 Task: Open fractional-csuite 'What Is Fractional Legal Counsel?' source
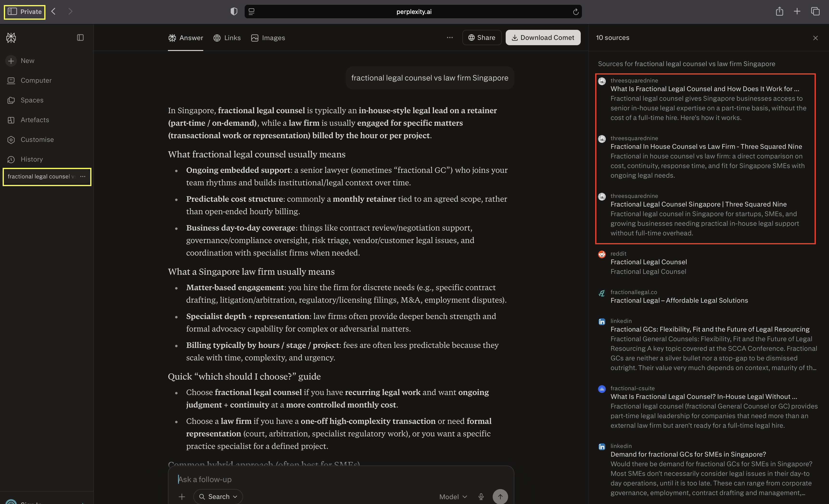pyautogui.click(x=704, y=397)
